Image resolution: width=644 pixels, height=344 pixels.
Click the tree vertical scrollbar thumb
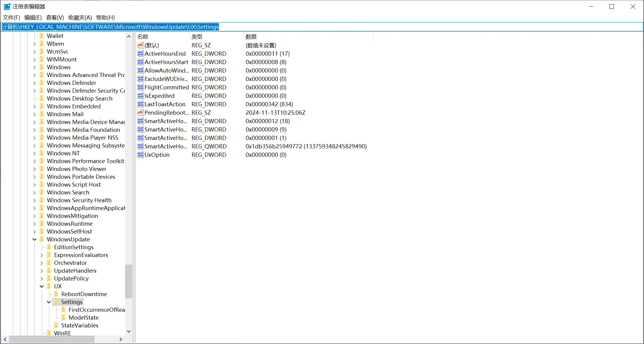[129, 281]
